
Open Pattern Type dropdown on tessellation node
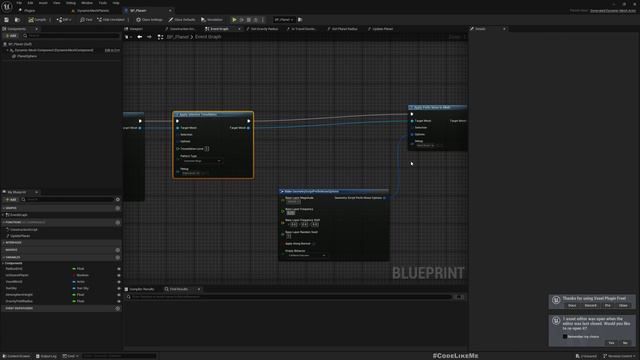coord(201,161)
